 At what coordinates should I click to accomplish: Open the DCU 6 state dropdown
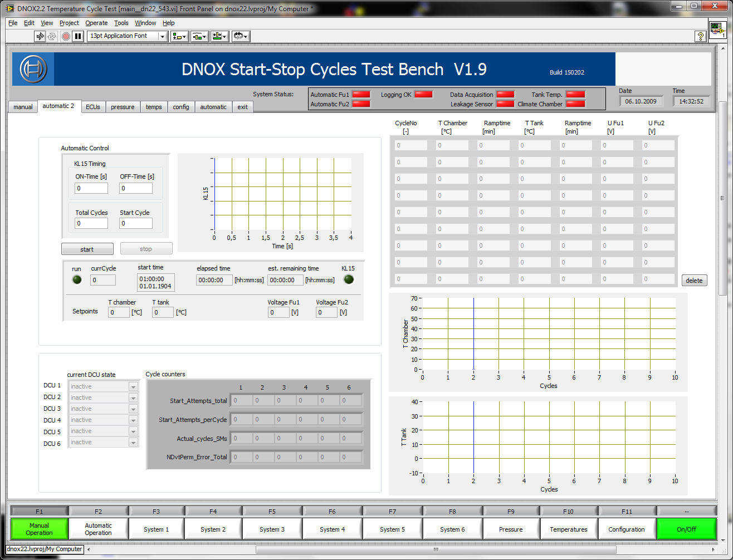click(x=133, y=443)
